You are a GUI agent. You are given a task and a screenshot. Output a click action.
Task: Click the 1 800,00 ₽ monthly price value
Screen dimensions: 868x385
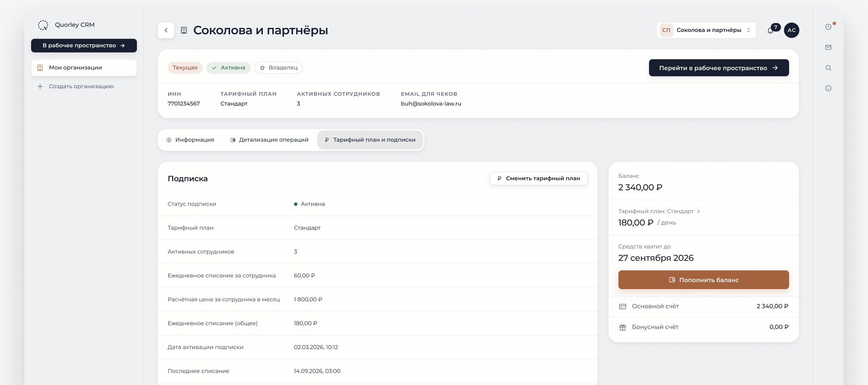coord(308,300)
